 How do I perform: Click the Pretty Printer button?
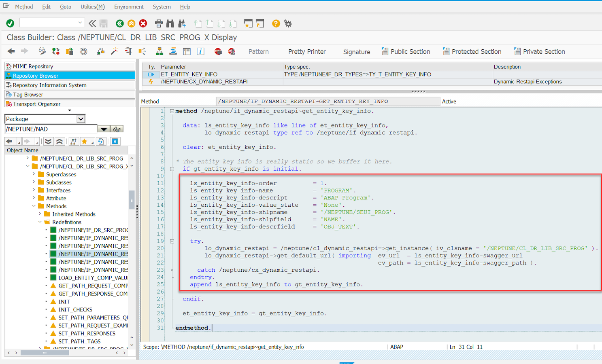[x=306, y=52]
